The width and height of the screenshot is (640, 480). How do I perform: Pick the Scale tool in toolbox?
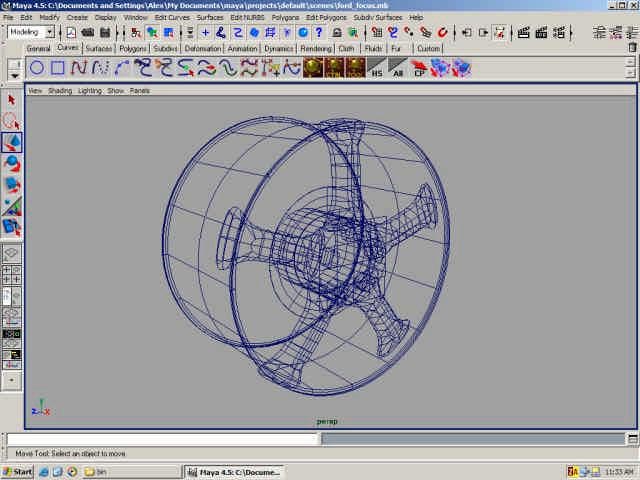point(12,184)
